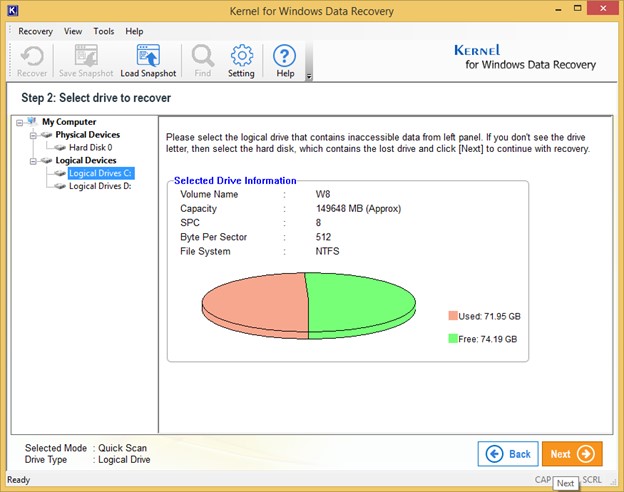
Task: Select Hard Disk 0
Action: [x=91, y=147]
